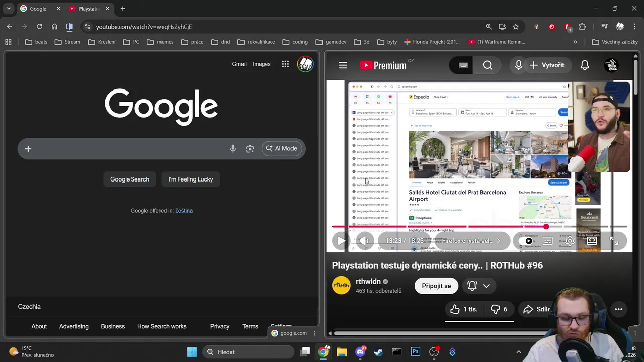Open Google account avatar
Screen dimensions: 644x362
click(x=305, y=64)
